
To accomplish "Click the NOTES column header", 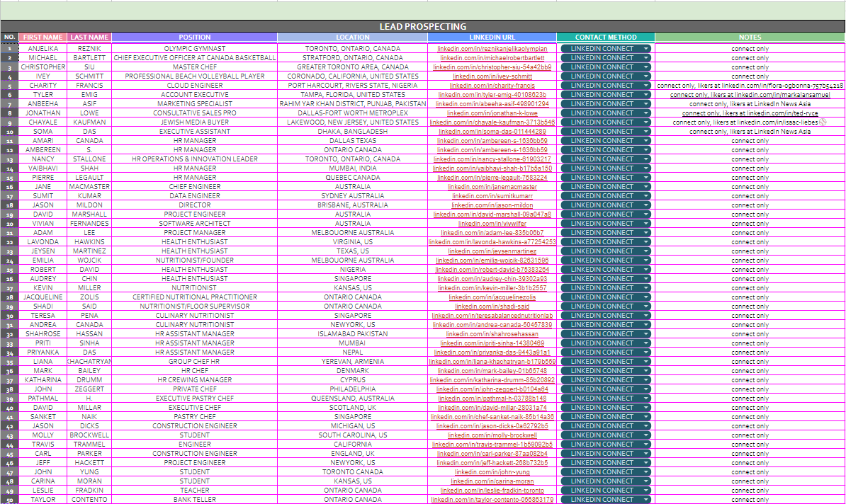I will click(x=750, y=37).
